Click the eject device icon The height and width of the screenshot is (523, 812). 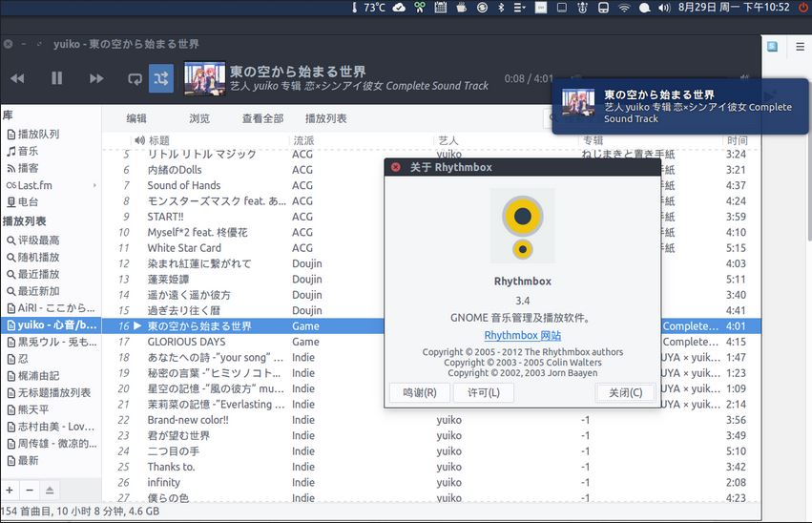click(x=50, y=490)
